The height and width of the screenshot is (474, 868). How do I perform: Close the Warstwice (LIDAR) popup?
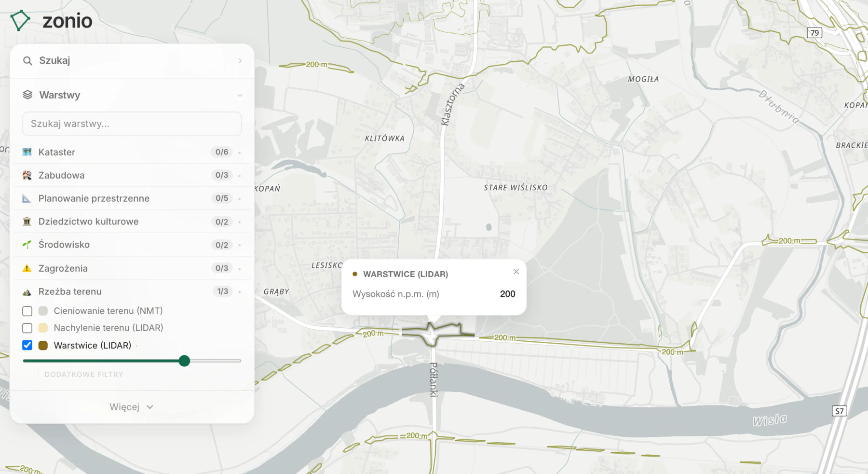click(516, 272)
